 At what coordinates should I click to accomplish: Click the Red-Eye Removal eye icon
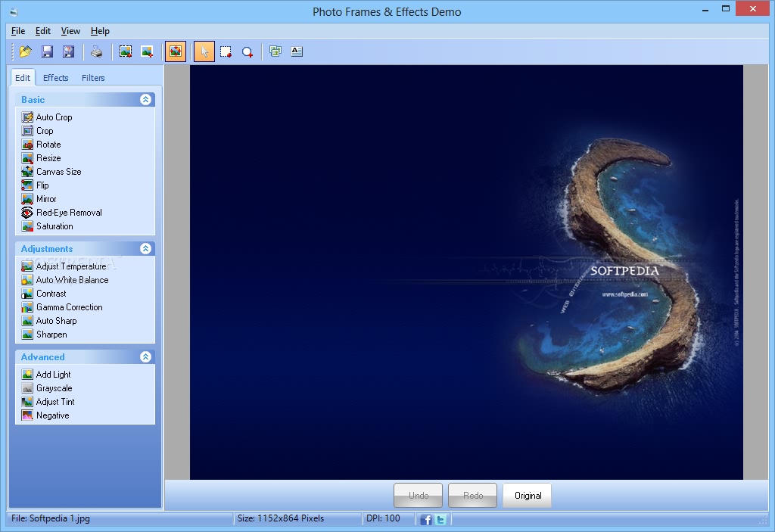[27, 213]
